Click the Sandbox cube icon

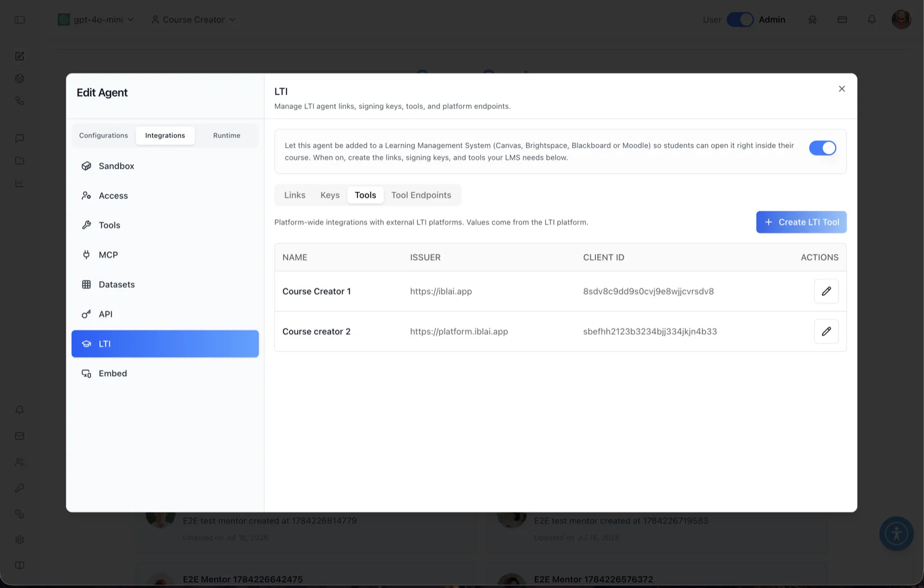(87, 166)
